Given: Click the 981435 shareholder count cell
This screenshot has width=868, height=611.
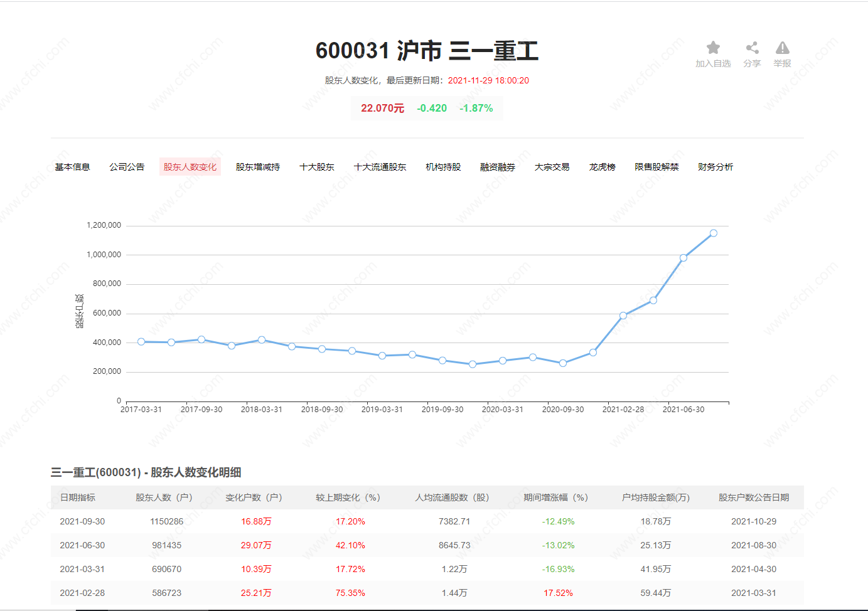Looking at the screenshot, I should pos(167,545).
